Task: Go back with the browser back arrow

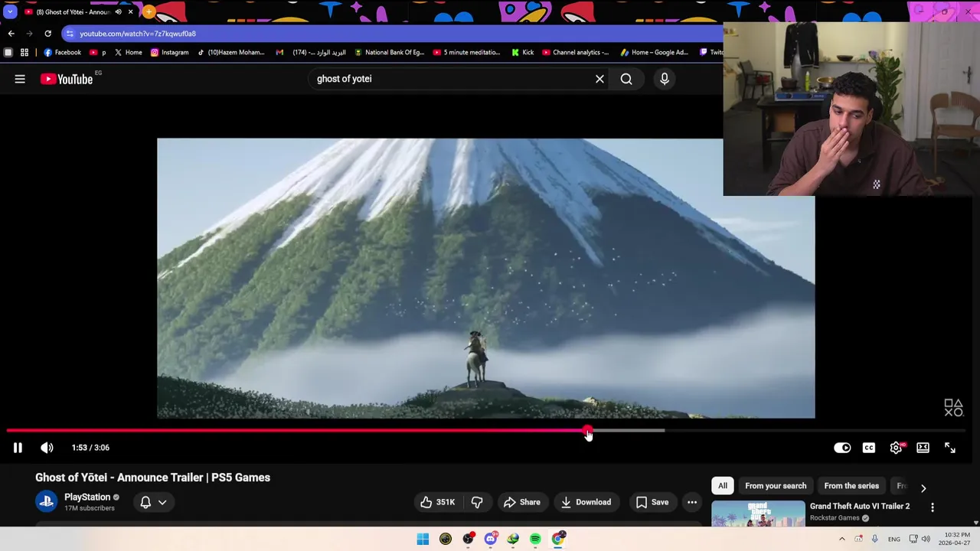Action: tap(11, 34)
